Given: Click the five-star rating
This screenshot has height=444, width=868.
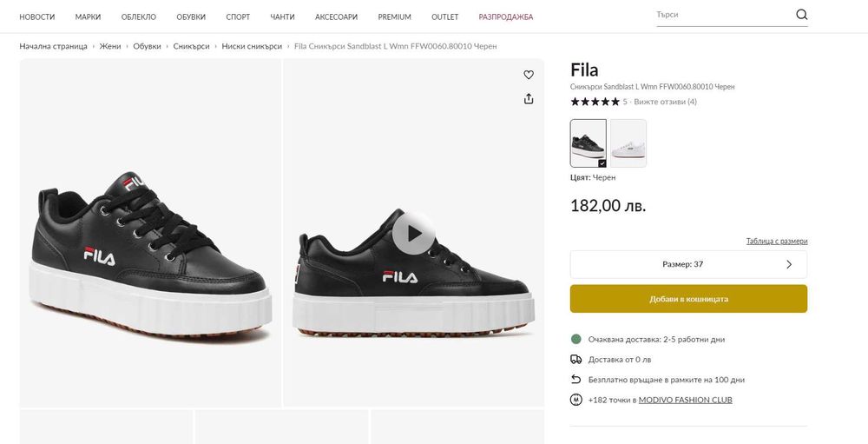Looking at the screenshot, I should click(x=595, y=102).
